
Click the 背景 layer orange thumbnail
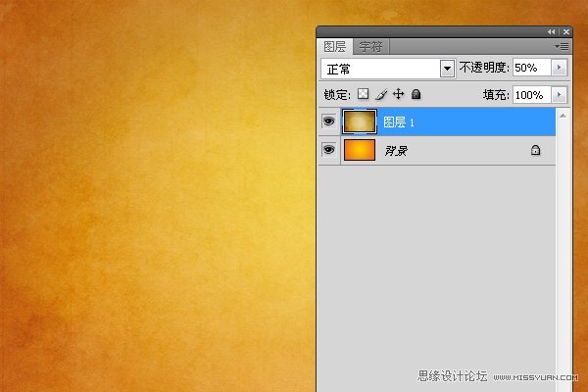point(359,150)
